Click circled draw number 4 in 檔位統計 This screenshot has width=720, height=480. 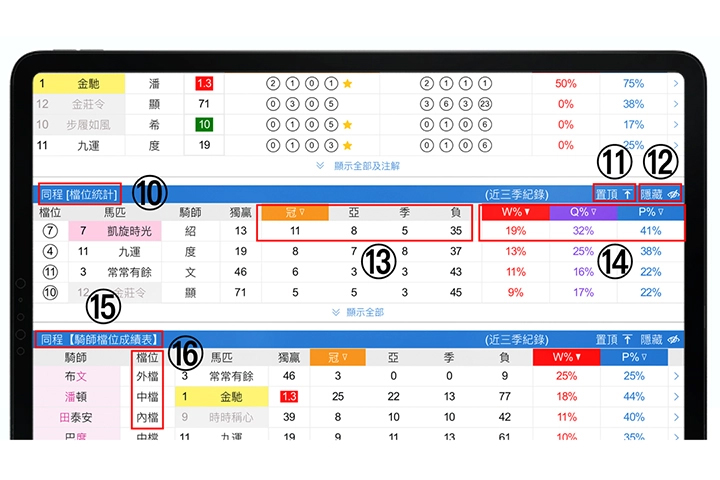click(50, 252)
